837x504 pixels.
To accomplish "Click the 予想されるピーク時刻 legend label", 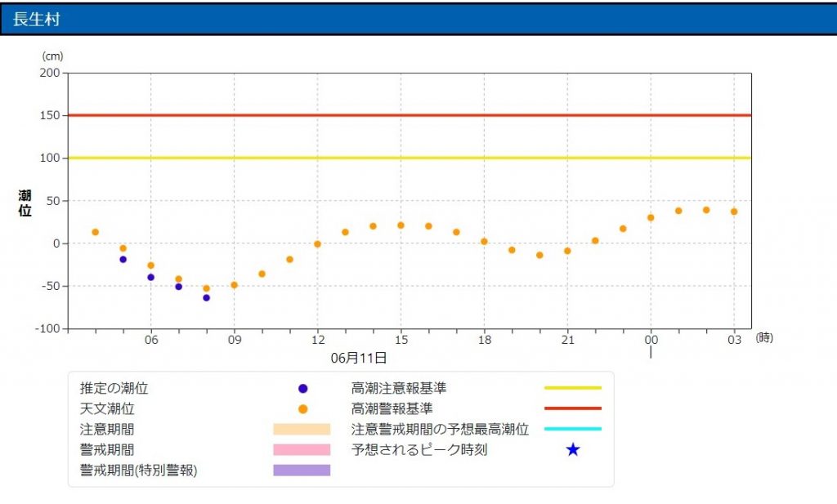I will [419, 449].
